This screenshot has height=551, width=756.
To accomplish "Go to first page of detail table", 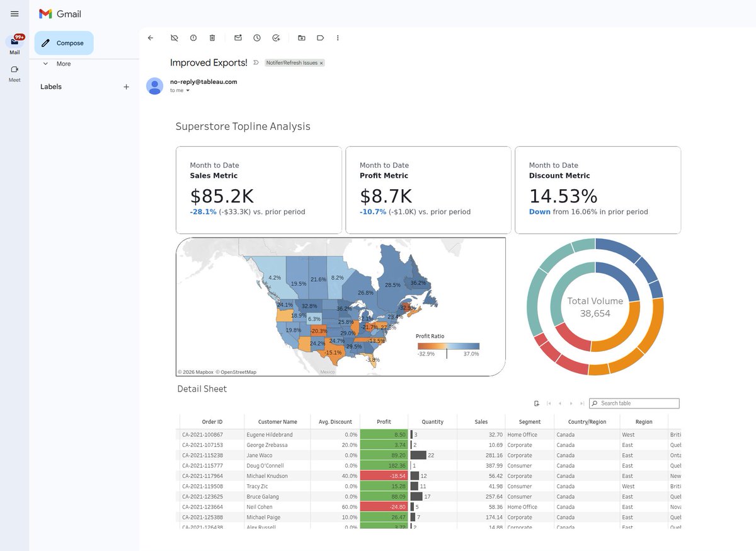I will coord(549,403).
